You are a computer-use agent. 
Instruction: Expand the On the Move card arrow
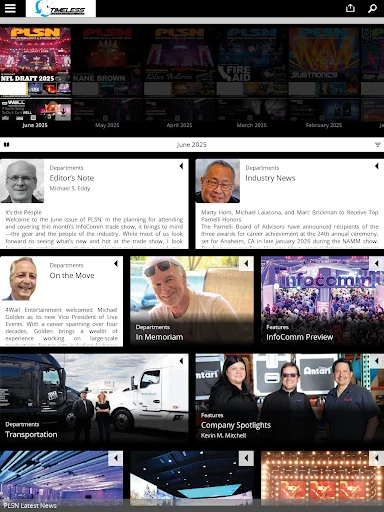[x=116, y=263]
